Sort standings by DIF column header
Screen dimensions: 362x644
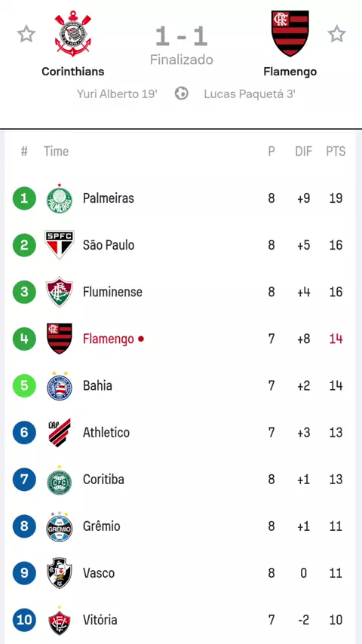pos(304,151)
